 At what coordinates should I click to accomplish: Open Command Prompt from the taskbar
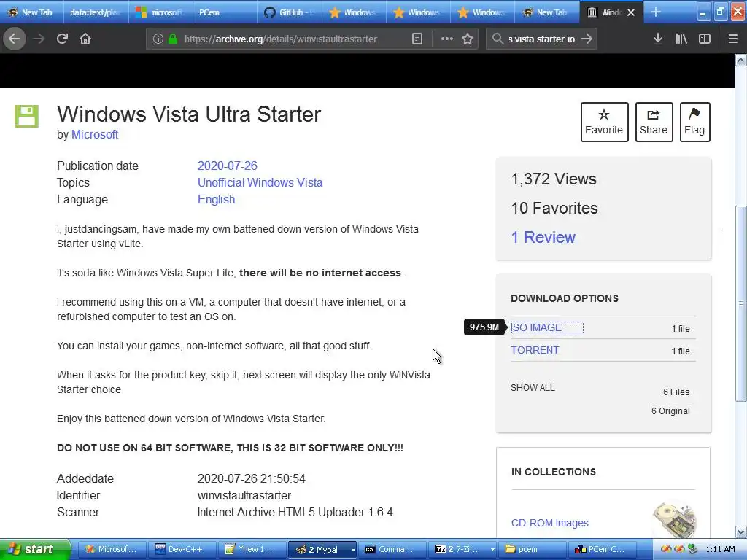coord(392,550)
